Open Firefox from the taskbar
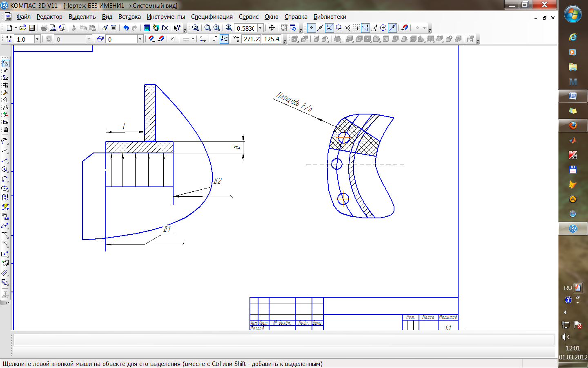 [572, 125]
